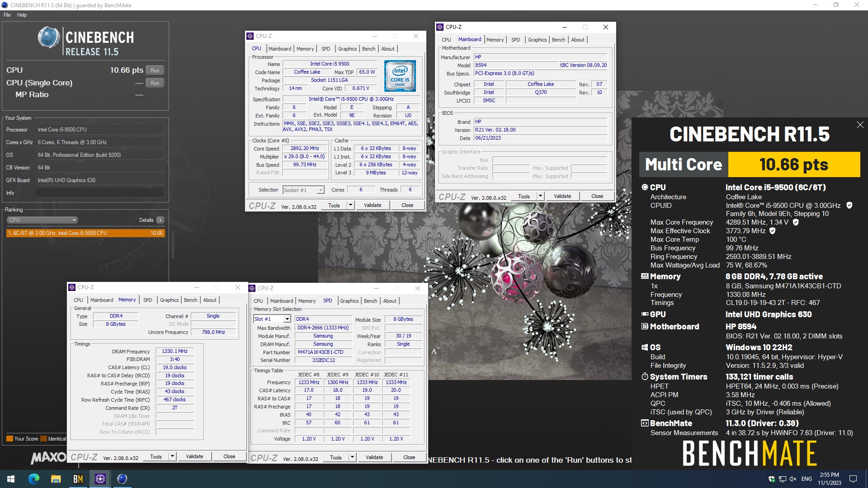
Task: Switch to Bench tab in CPU window
Action: [369, 49]
